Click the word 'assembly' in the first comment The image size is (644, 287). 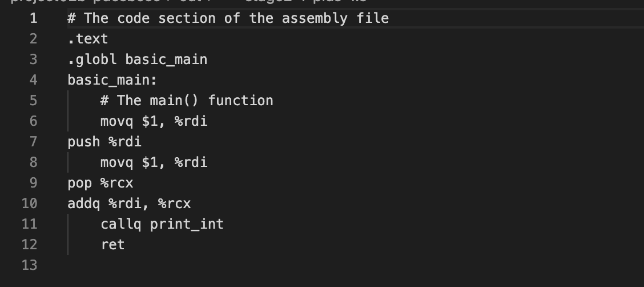314,18
